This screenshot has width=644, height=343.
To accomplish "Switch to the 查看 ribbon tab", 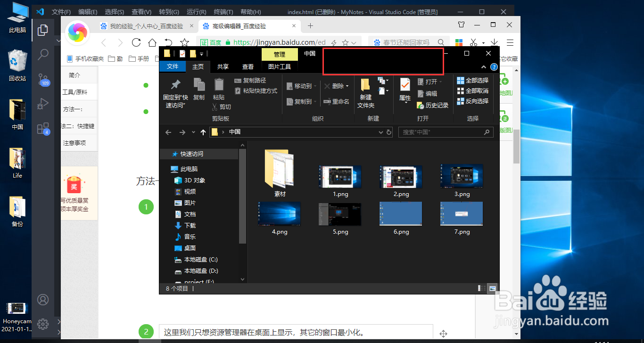I will pyautogui.click(x=248, y=66).
